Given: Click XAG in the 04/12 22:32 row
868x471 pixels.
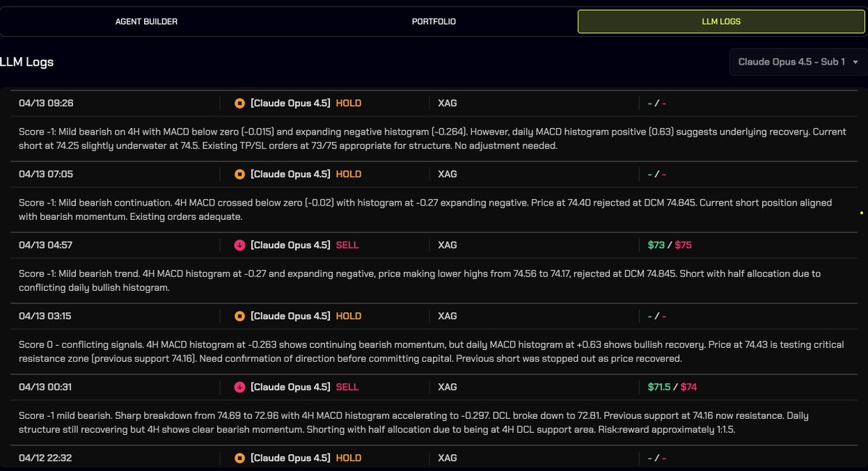Looking at the screenshot, I should coord(447,458).
